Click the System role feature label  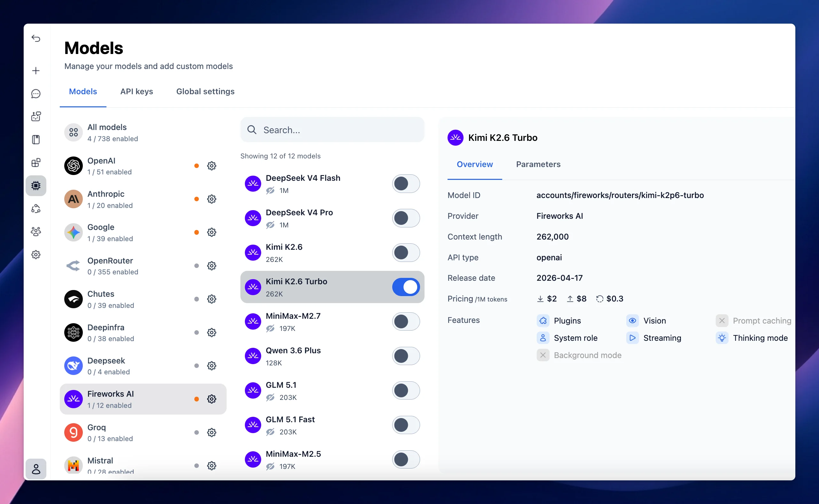[x=575, y=338]
